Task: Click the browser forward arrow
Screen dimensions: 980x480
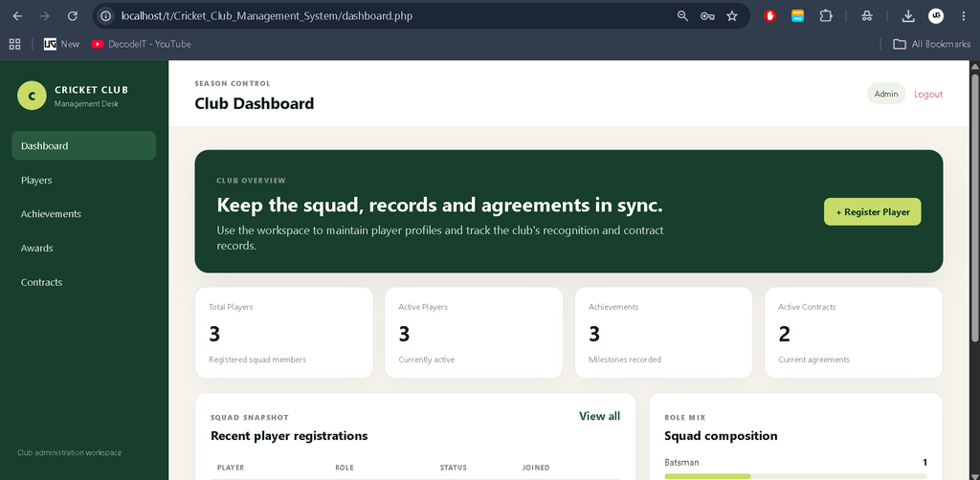Action: click(x=44, y=16)
